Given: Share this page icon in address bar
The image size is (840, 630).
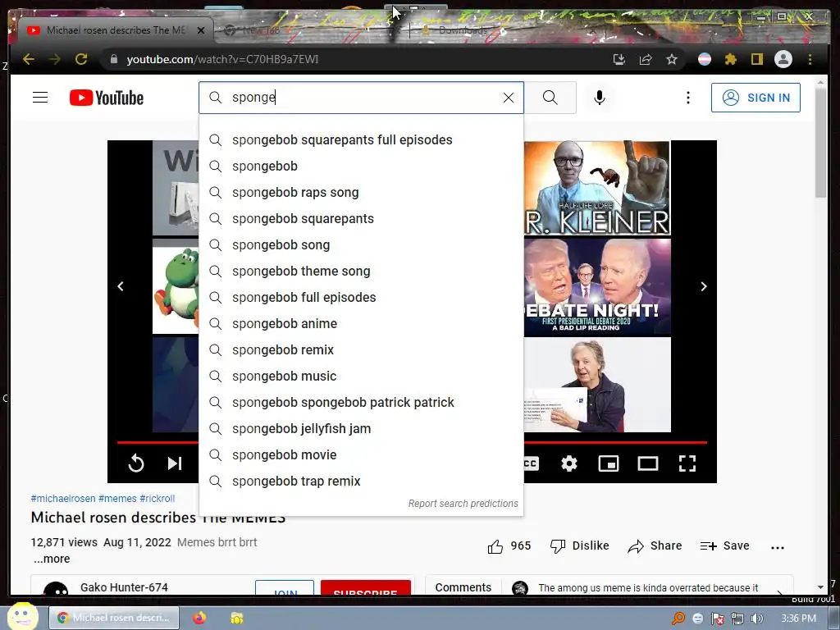Looking at the screenshot, I should (x=646, y=59).
